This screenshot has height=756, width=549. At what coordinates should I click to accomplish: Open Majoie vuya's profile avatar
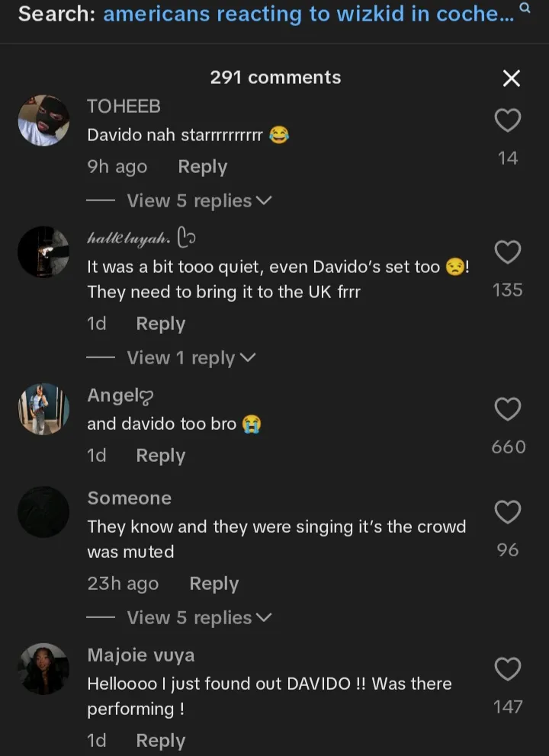point(43,669)
